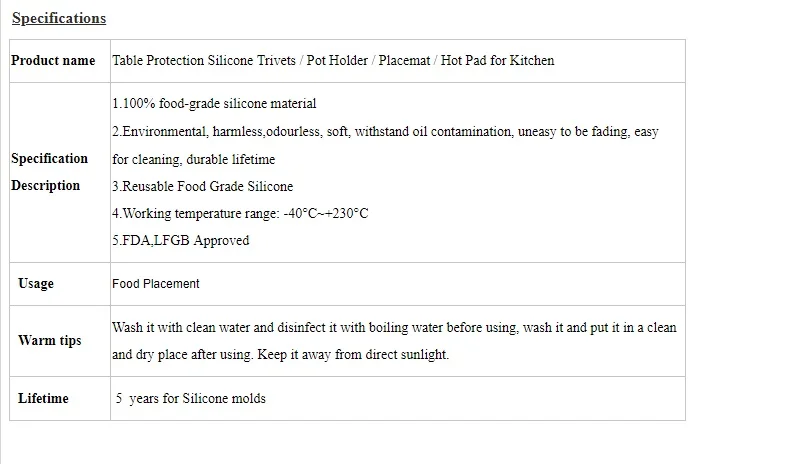Click the word 'Placemat' in product name
Screen dimensions: 800x464
tap(404, 60)
